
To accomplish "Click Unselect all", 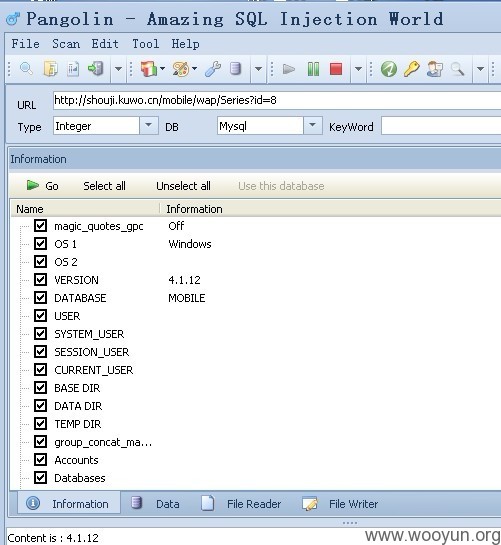I will [x=183, y=186].
